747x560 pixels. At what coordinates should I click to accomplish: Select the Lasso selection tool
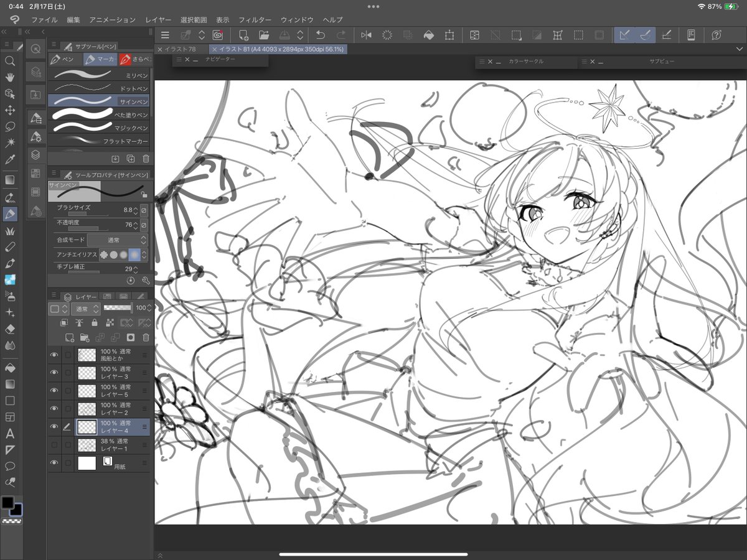pos(10,126)
